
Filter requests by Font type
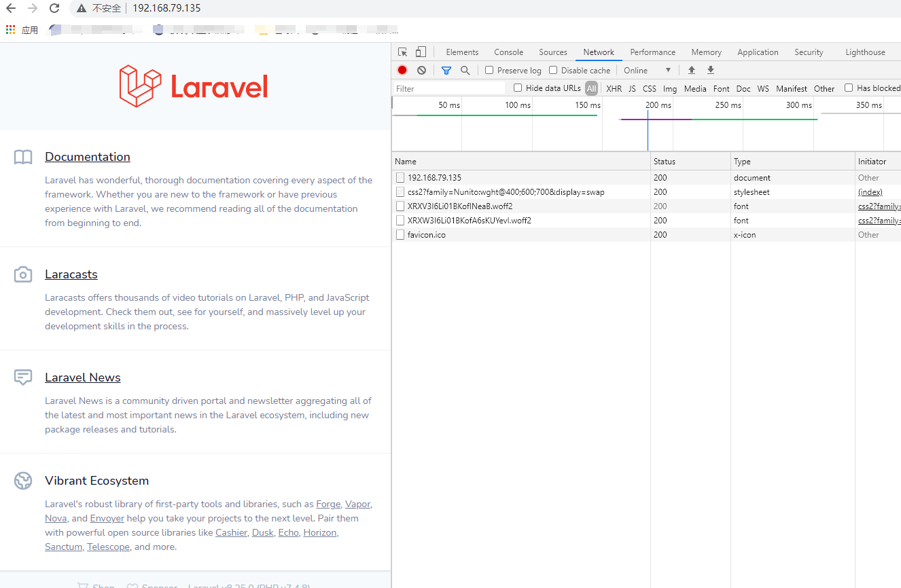coord(722,88)
